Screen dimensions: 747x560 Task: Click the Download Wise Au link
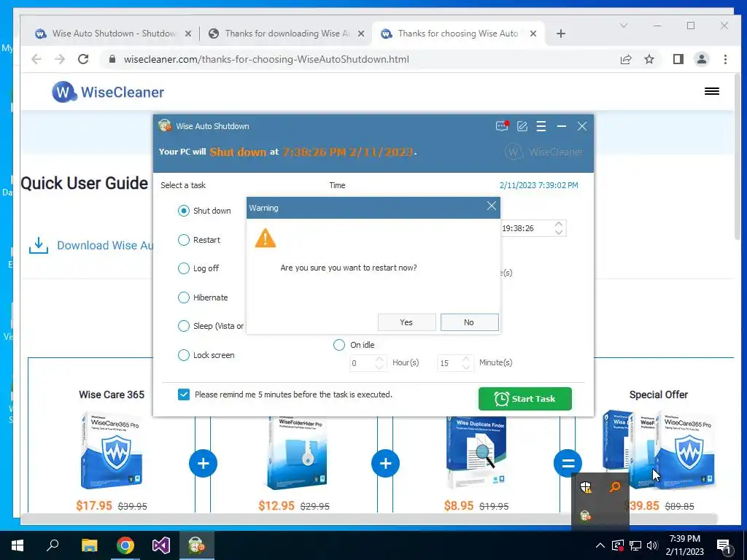(105, 245)
